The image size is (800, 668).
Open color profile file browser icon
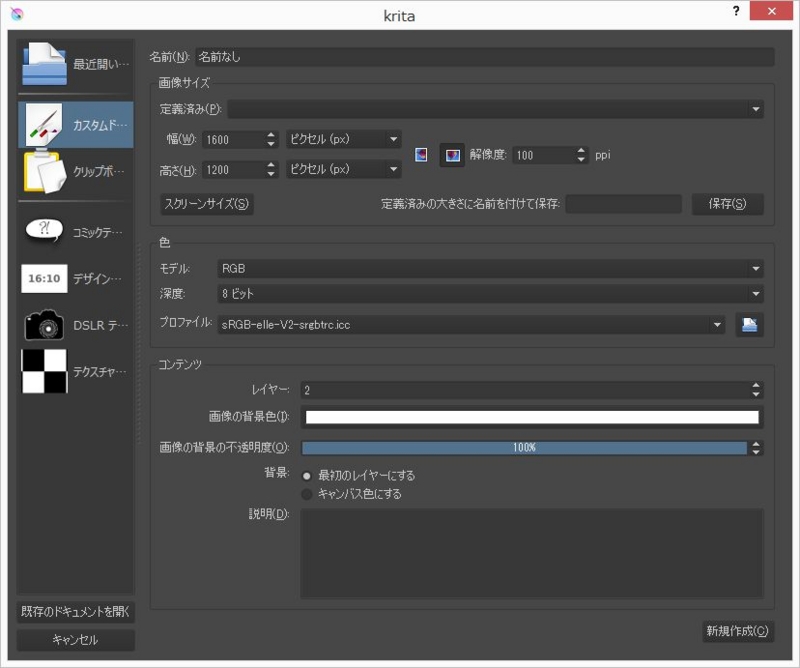coord(749,325)
